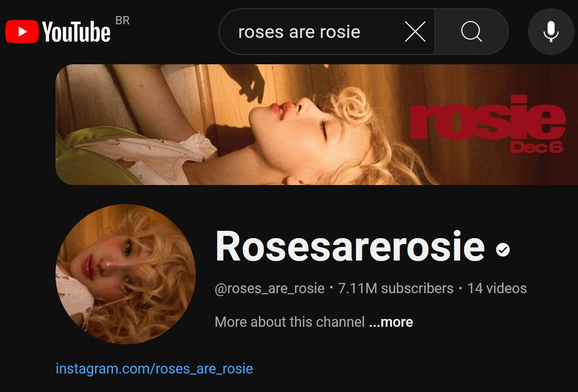Click the 14 videos count
This screenshot has width=578, height=392.
pos(497,289)
